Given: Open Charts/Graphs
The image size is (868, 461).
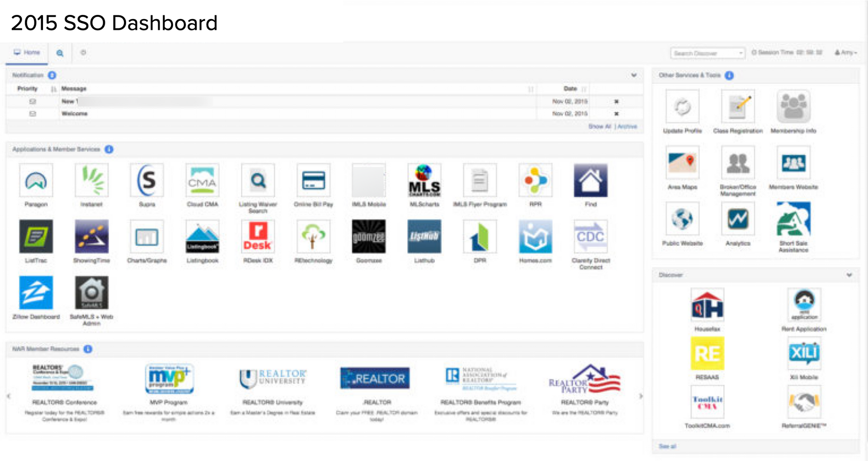Looking at the screenshot, I should [x=147, y=237].
